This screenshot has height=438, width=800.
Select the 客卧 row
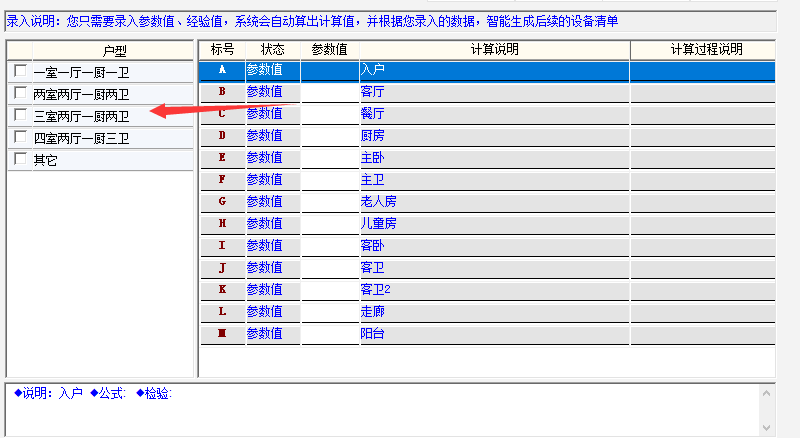pyautogui.click(x=488, y=246)
